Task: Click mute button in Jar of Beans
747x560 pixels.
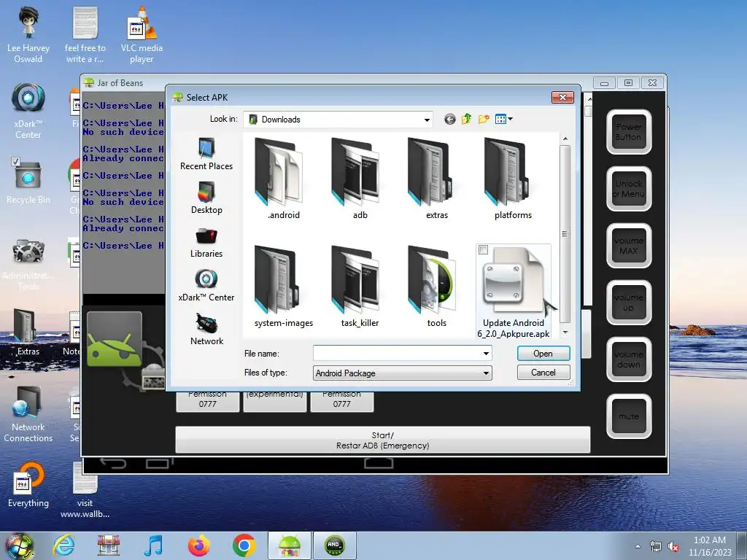Action: (x=628, y=416)
